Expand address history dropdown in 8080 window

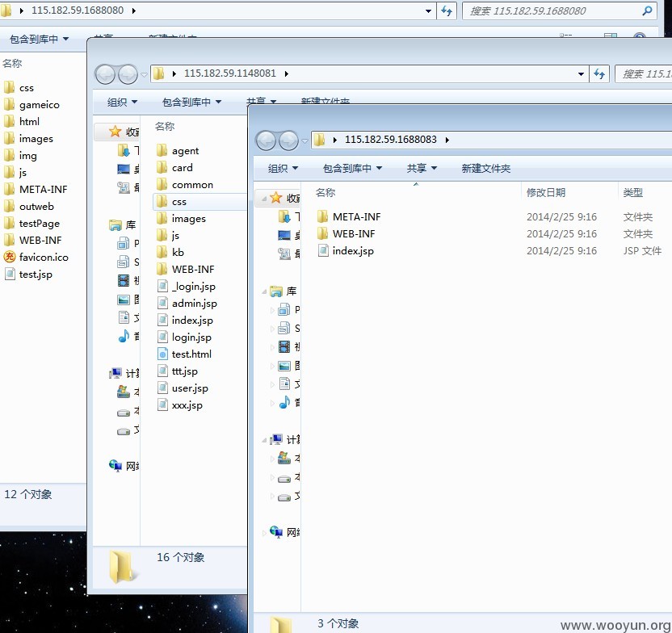(428, 10)
